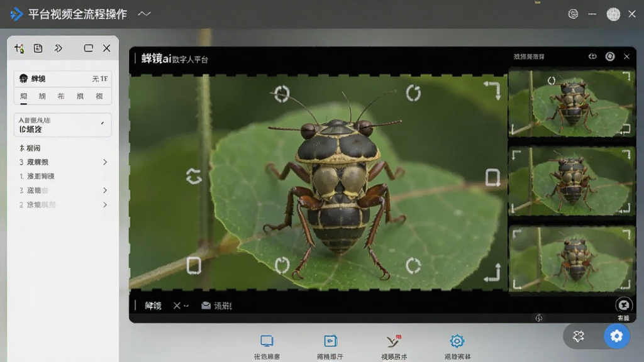Click the corner arrow icon at top-right of main image

tap(492, 90)
